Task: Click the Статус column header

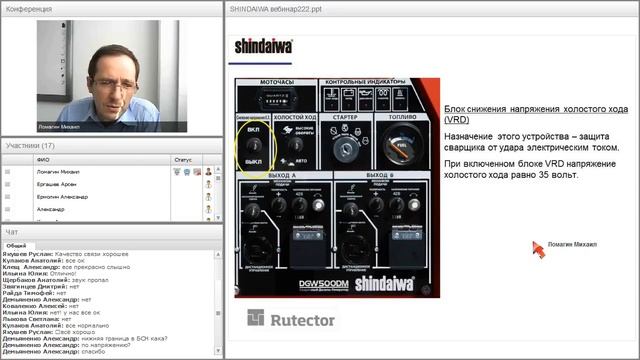Action: (x=186, y=160)
